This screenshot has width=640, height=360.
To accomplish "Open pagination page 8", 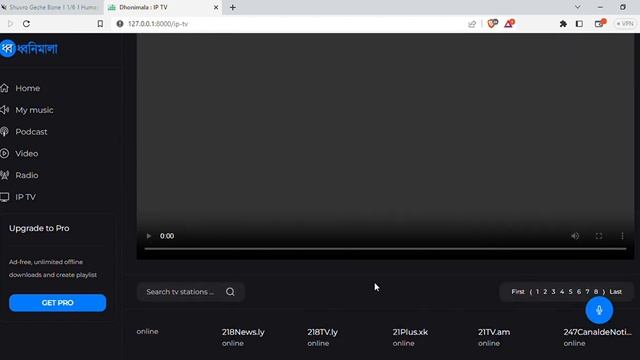I will pyautogui.click(x=596, y=292).
